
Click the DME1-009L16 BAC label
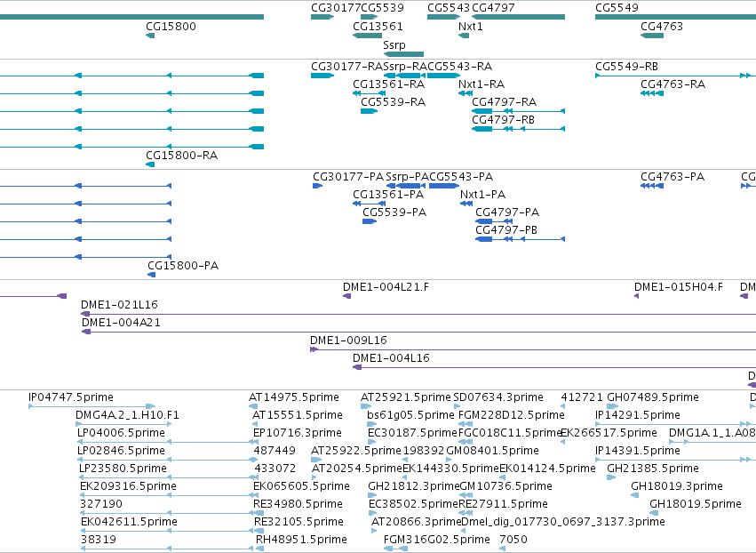pos(348,341)
